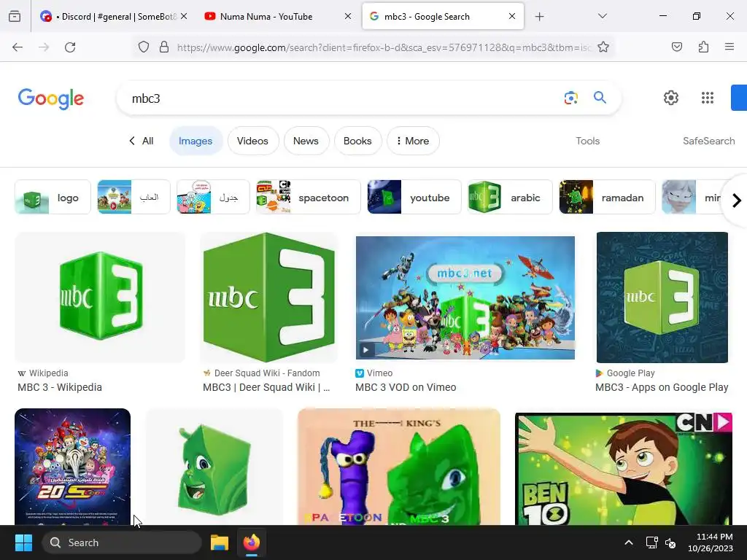
Task: Select the جدول suggestion chip
Action: click(x=213, y=197)
